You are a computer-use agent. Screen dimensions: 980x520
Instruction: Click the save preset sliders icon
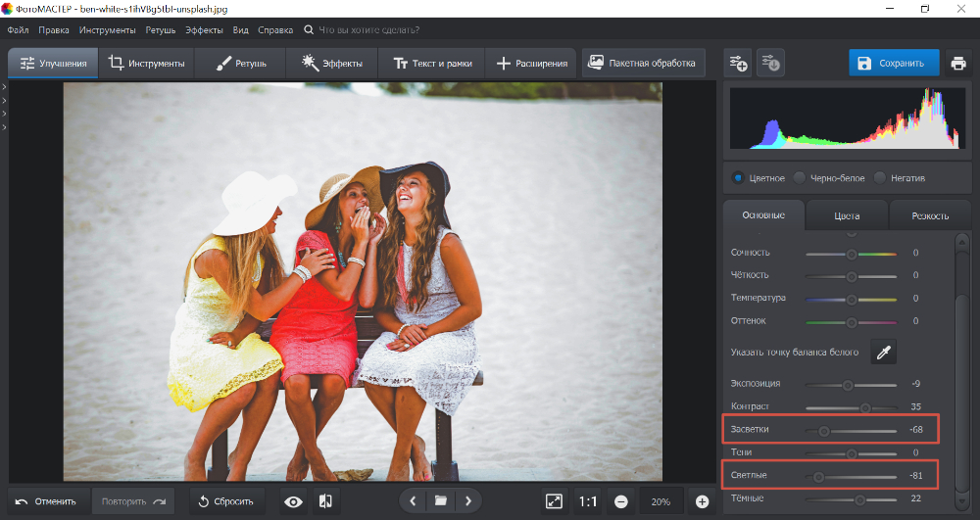coord(771,64)
